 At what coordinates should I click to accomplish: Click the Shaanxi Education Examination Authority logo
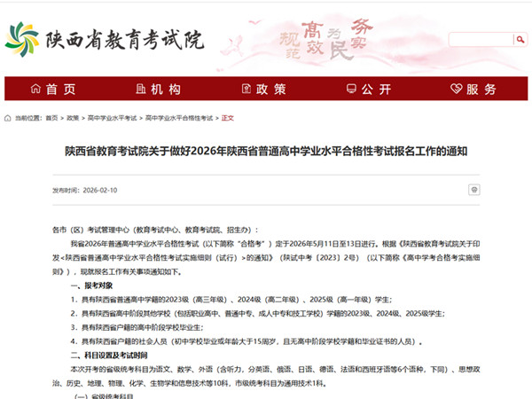[105, 40]
